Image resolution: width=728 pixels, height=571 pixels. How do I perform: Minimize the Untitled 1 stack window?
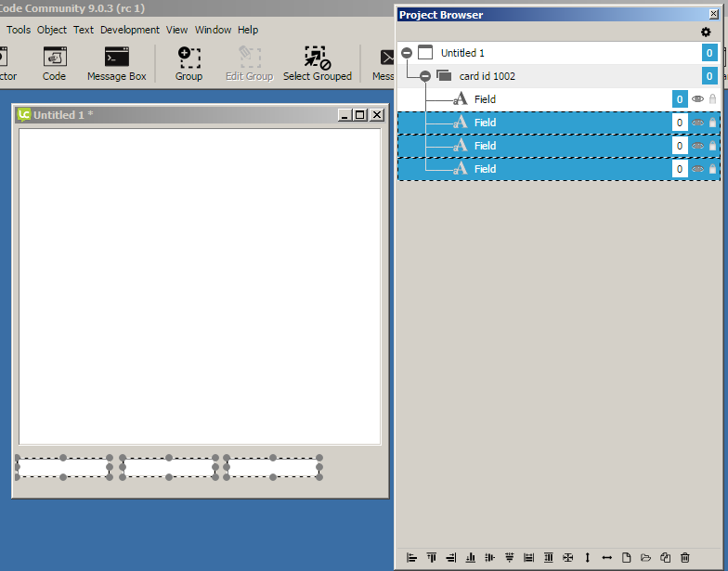coord(344,115)
